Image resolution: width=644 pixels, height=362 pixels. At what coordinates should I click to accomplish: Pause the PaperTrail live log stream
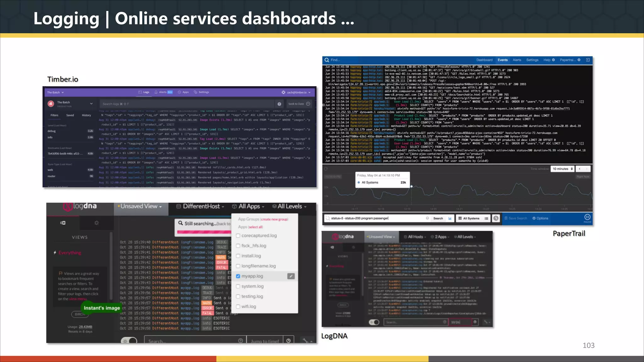point(587,217)
